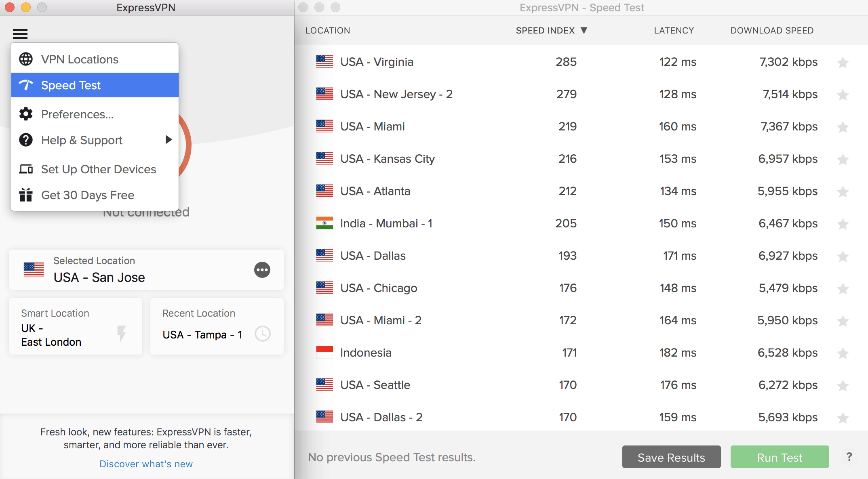
Task: Select the USA - Virginia row
Action: (x=581, y=61)
